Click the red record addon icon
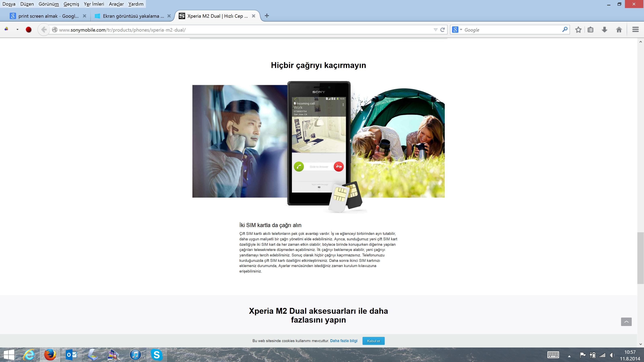The image size is (644, 362). click(29, 30)
